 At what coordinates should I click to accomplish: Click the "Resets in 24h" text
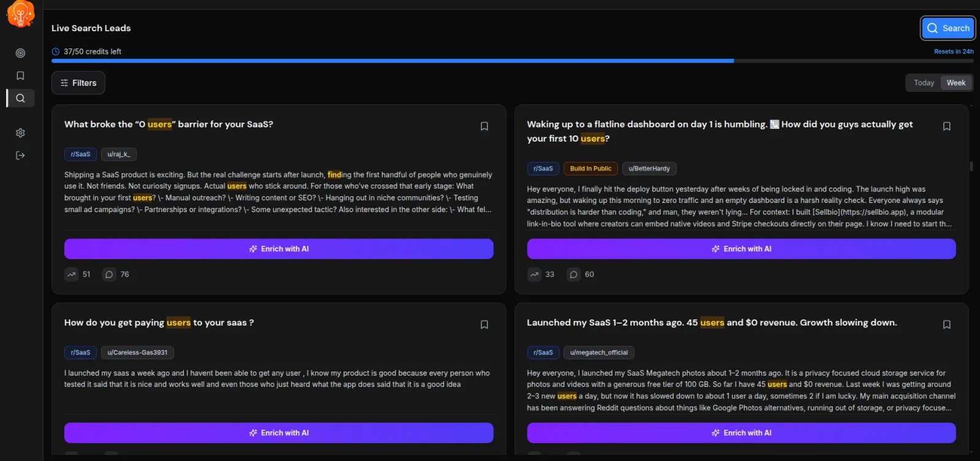tap(954, 51)
